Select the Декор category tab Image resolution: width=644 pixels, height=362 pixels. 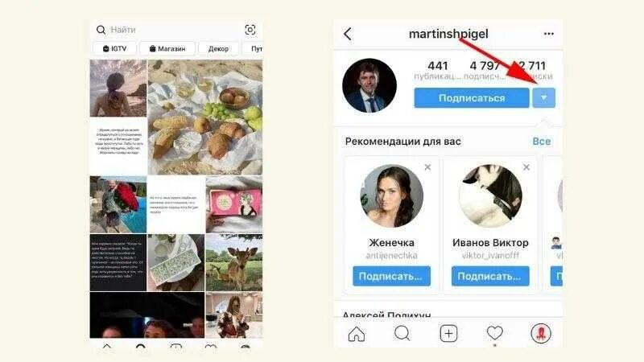tap(218, 48)
